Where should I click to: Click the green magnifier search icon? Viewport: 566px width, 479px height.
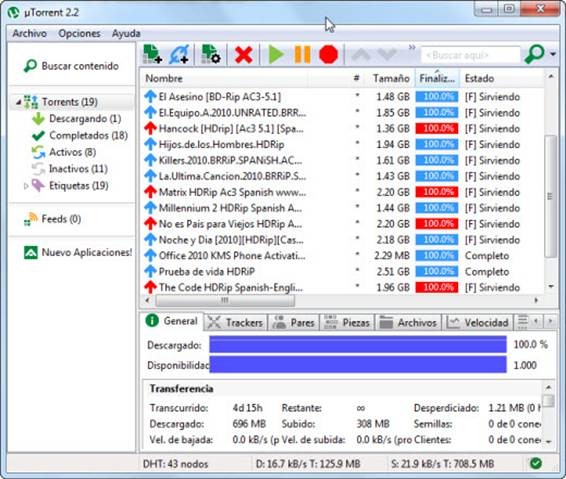[534, 55]
